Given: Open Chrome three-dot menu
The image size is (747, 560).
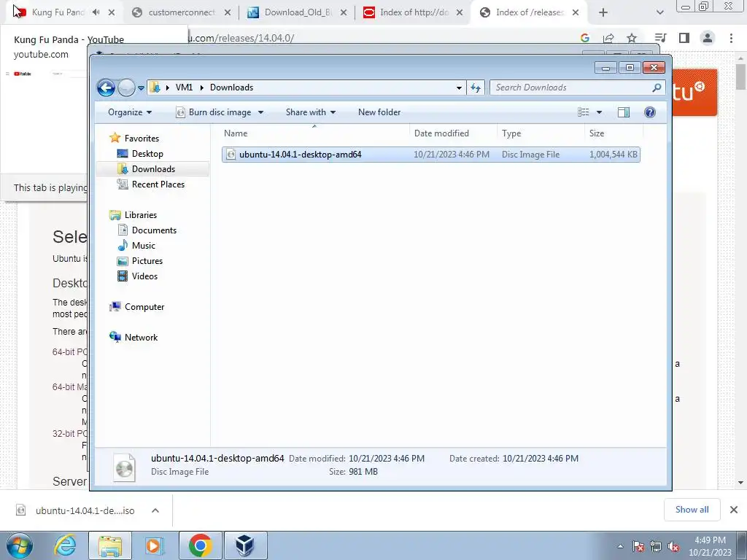Looking at the screenshot, I should 731,38.
